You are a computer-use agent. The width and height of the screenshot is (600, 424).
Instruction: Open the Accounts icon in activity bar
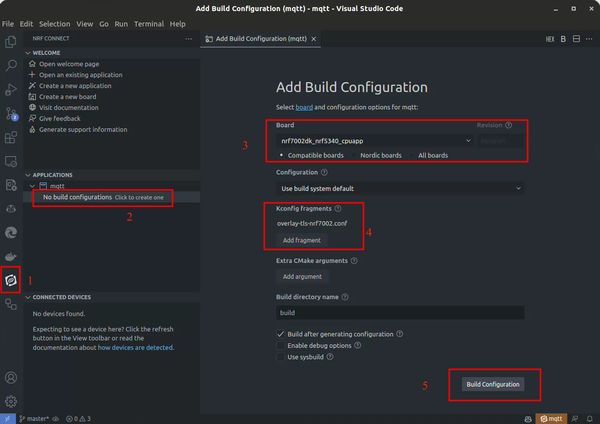pyautogui.click(x=11, y=377)
